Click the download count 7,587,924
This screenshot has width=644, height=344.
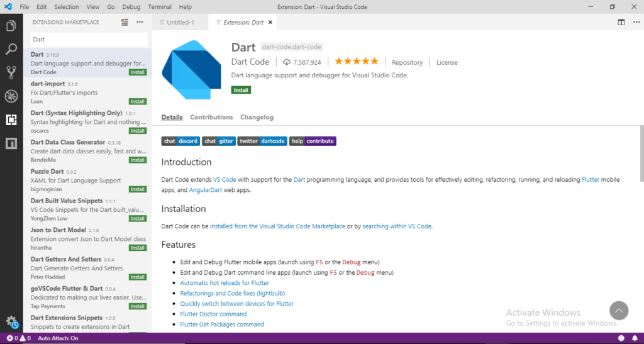point(302,62)
